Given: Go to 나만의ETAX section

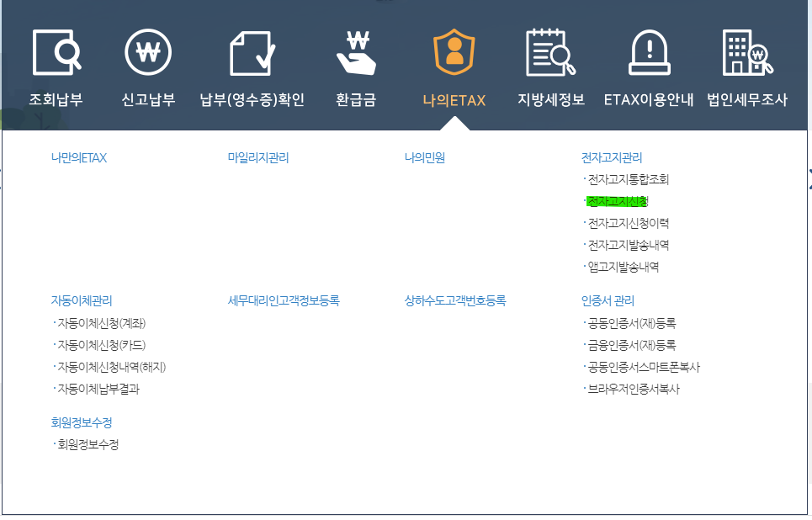Looking at the screenshot, I should click(x=79, y=158).
